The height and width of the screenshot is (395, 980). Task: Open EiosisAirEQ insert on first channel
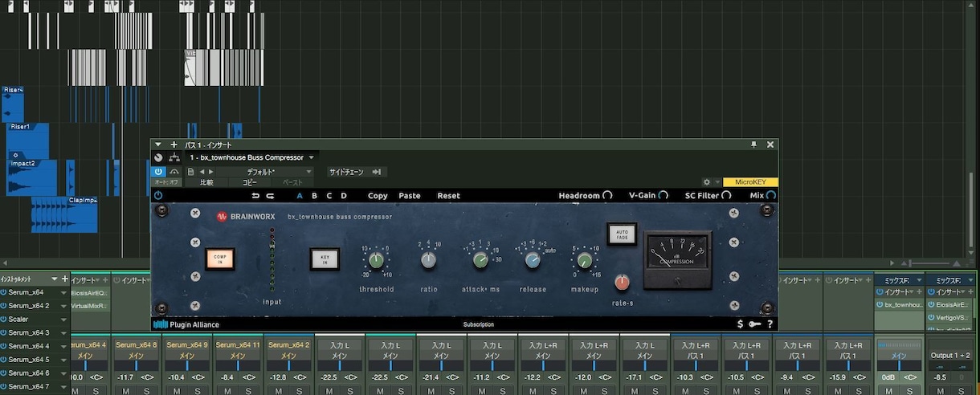90,293
